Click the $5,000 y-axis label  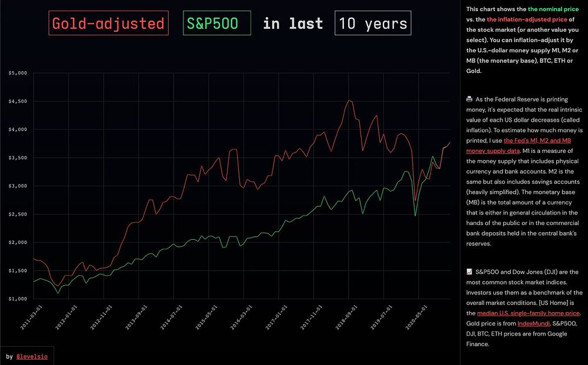(x=18, y=73)
